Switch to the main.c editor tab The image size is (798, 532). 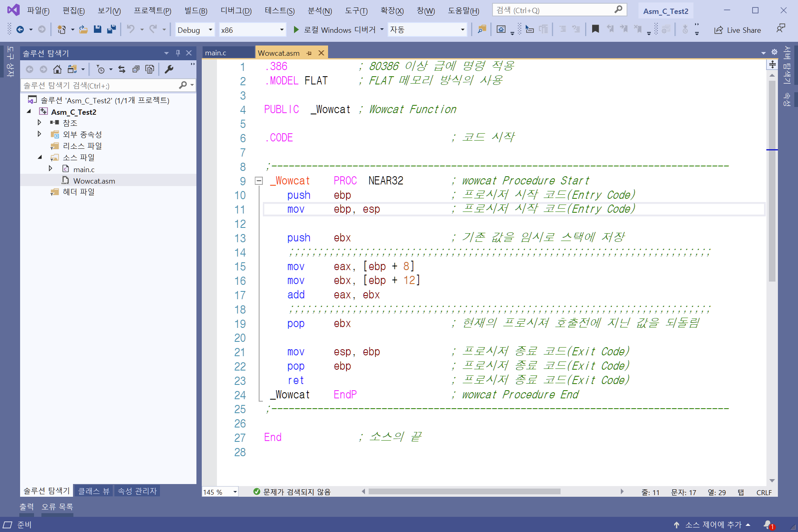pos(216,53)
